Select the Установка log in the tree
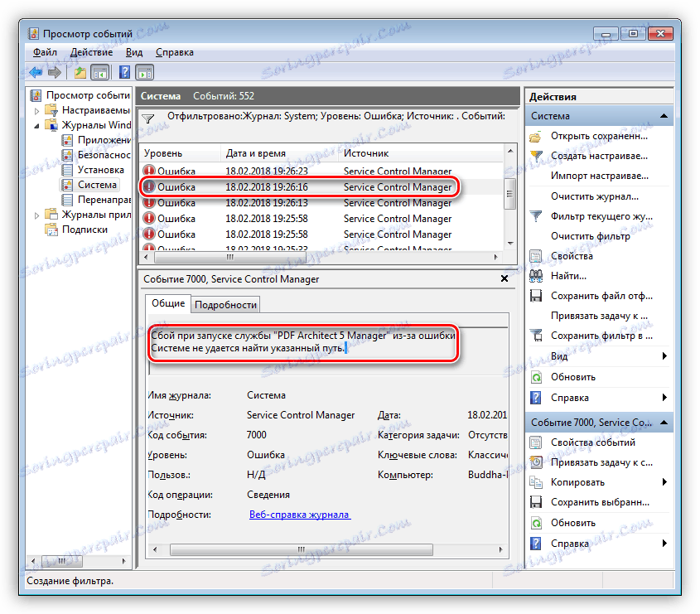 (x=100, y=170)
